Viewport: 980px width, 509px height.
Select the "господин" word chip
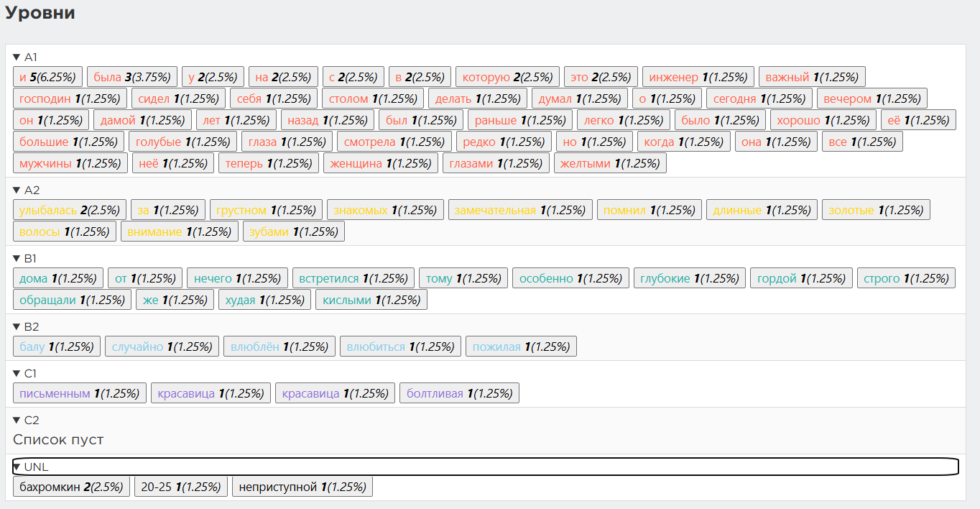pos(70,98)
